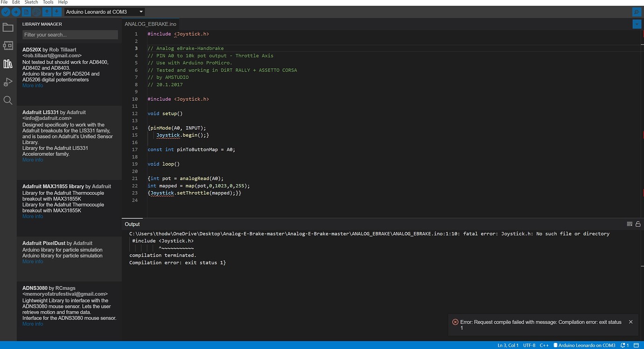
Task: Click the library filter search field
Action: pos(70,35)
